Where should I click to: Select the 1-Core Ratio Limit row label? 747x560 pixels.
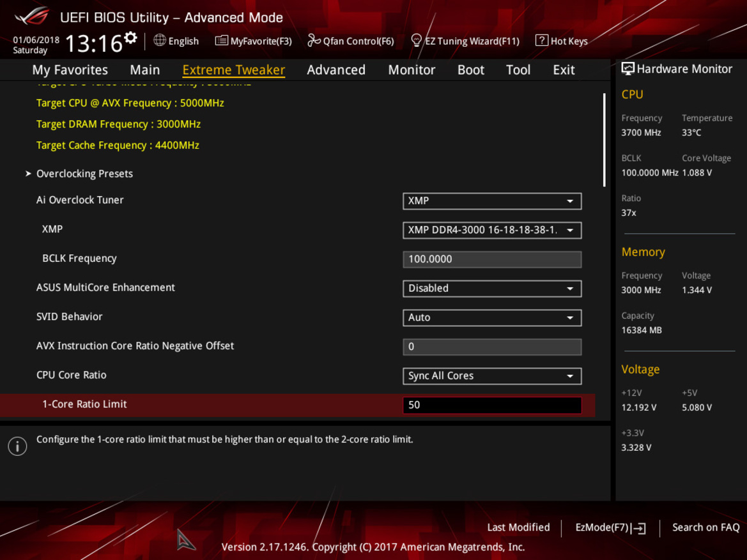84,404
